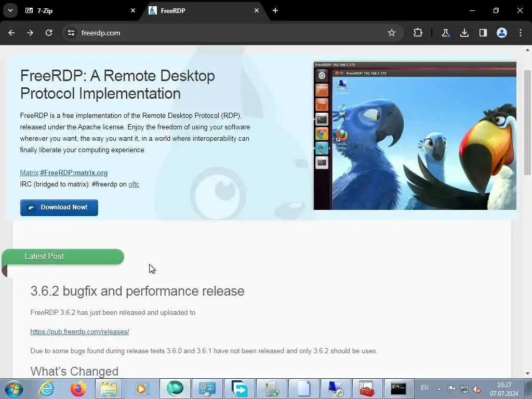Click the vertical scrollbar thumb
532x399 pixels.
527,123
